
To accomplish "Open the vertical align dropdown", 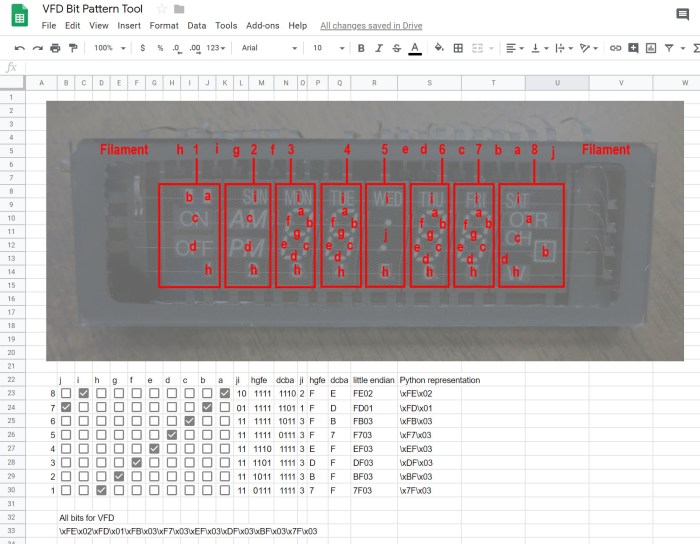I will pos(540,48).
